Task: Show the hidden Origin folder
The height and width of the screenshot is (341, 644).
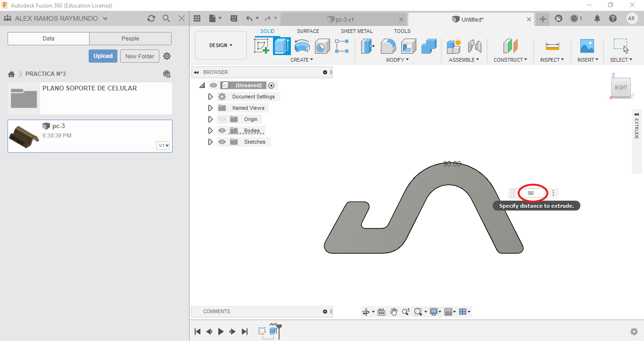Action: (222, 119)
